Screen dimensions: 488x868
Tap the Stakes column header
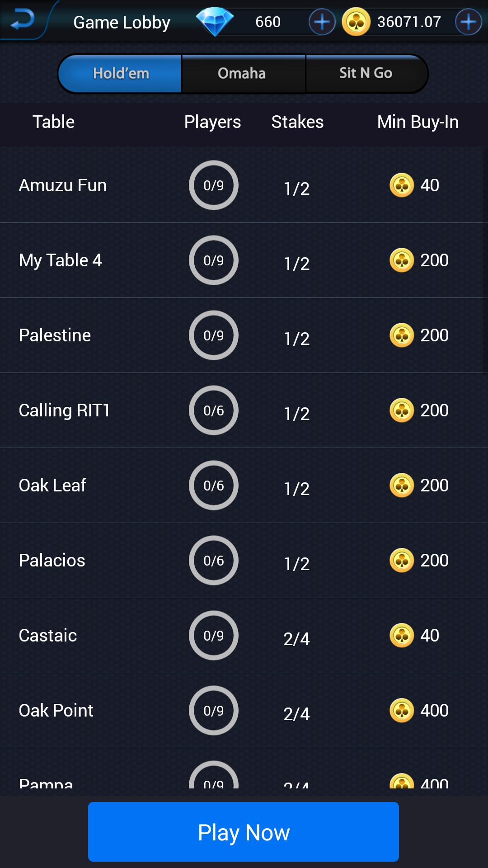point(297,122)
